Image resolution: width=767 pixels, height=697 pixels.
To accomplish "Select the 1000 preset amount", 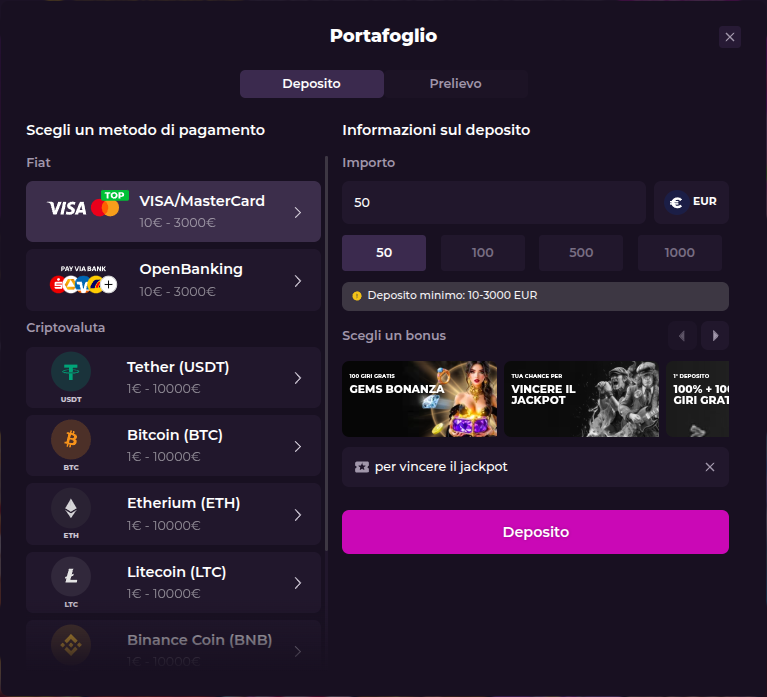I will click(680, 253).
